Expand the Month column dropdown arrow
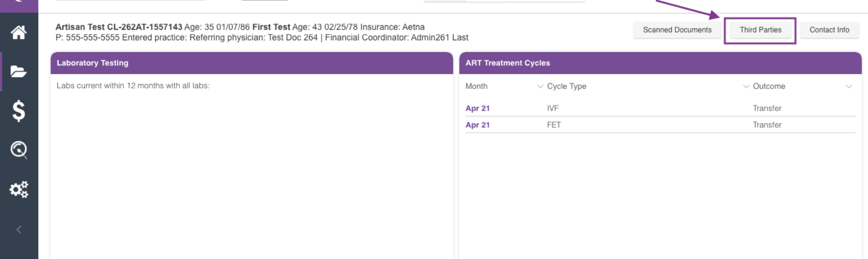 (x=540, y=86)
